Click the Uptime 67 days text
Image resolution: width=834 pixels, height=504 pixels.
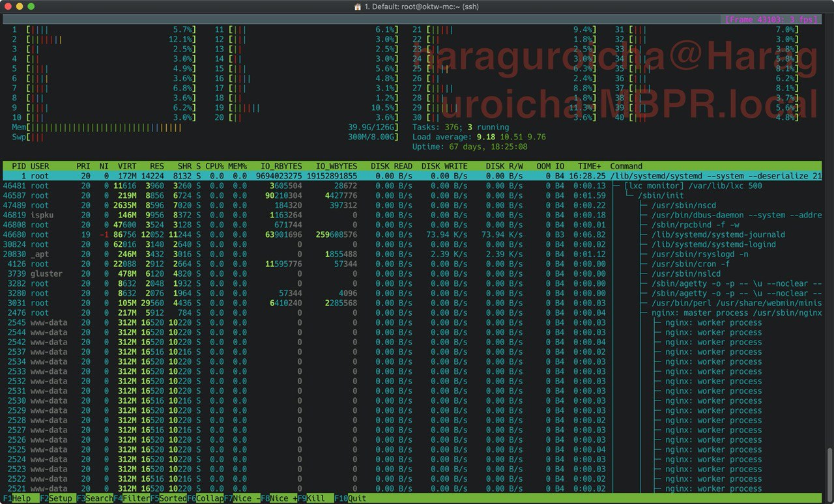470,147
